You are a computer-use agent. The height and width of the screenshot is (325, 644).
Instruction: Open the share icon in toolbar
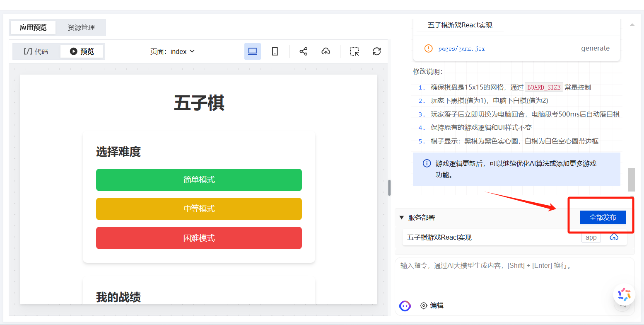pyautogui.click(x=304, y=51)
